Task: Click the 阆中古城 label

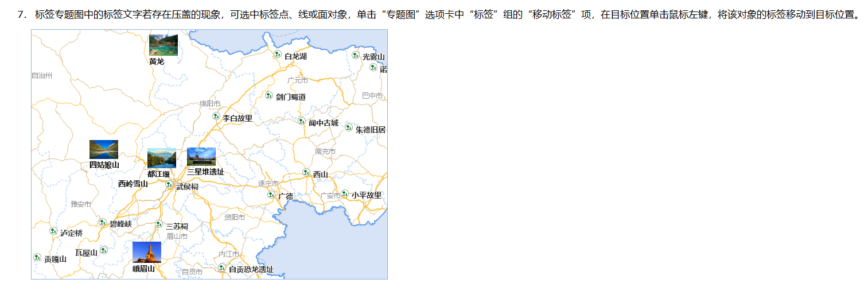Action: click(x=324, y=123)
